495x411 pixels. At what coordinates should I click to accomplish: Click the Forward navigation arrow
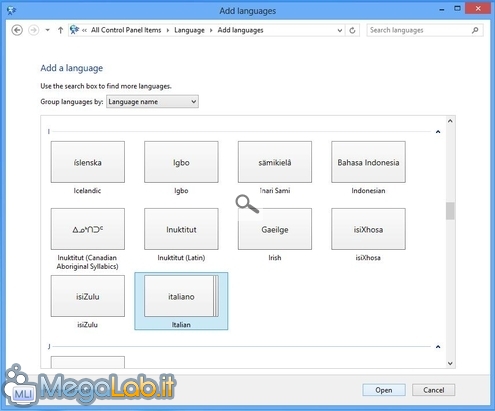coord(33,30)
